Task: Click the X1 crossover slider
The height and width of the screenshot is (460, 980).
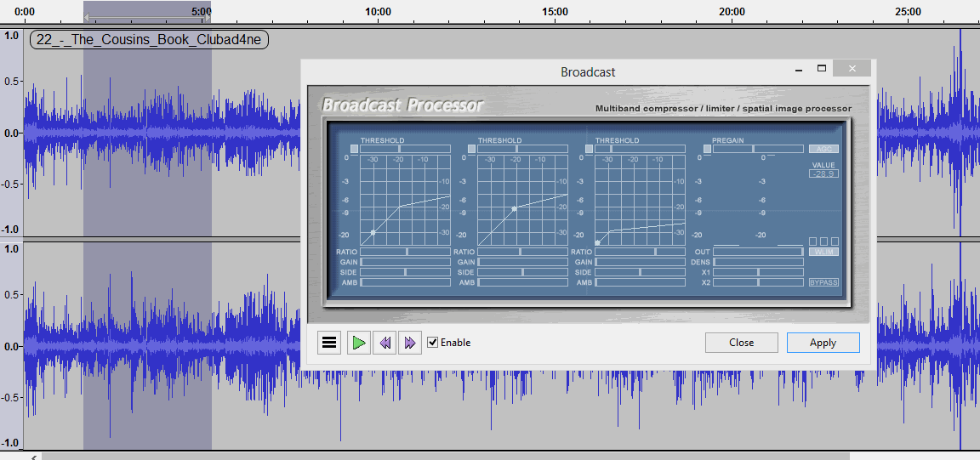Action: tap(758, 272)
